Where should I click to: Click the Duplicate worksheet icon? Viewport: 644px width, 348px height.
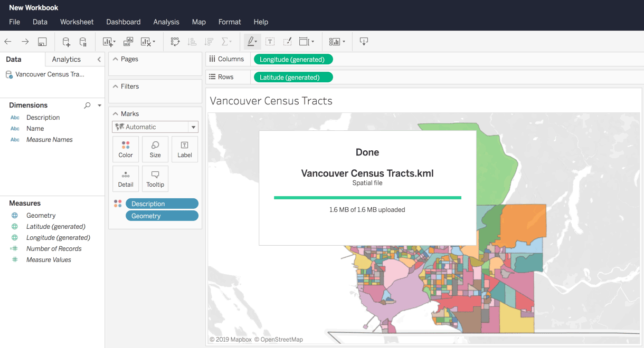128,42
